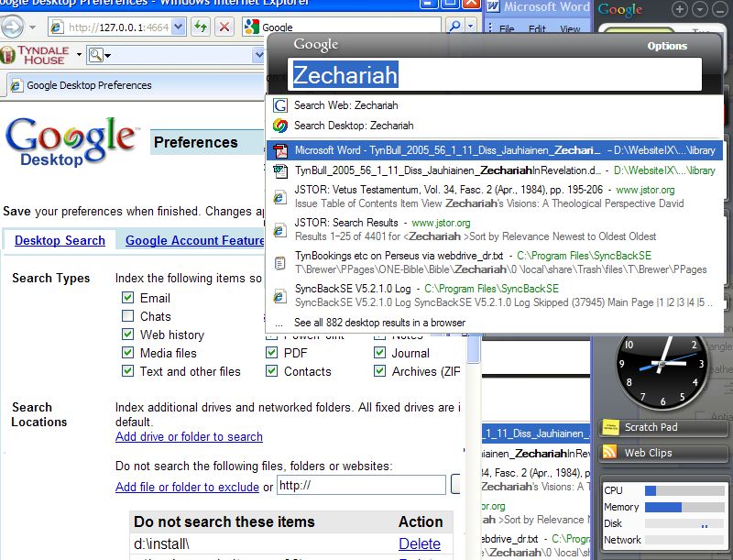
Task: Open the sidebar menu down-arrow button
Action: coord(700,9)
